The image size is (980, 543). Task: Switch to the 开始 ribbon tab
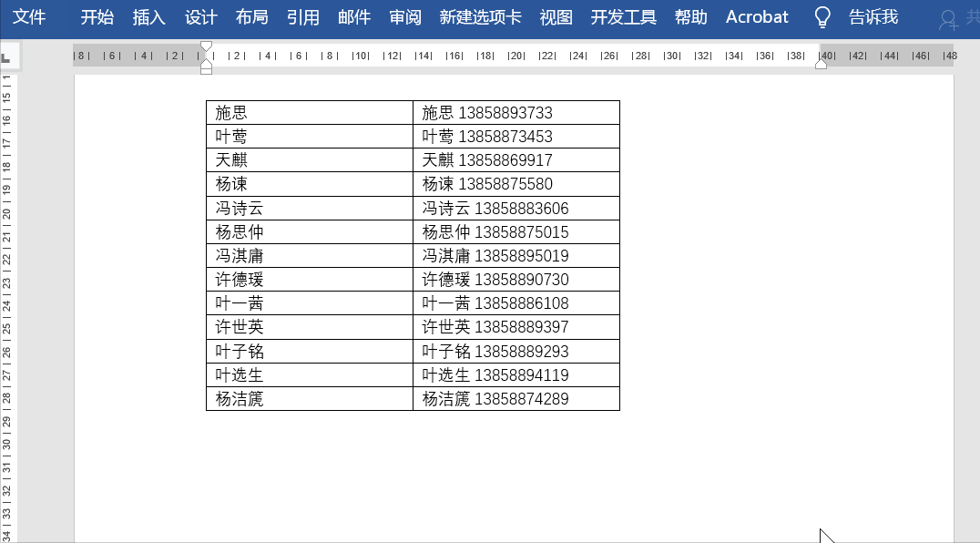[96, 16]
